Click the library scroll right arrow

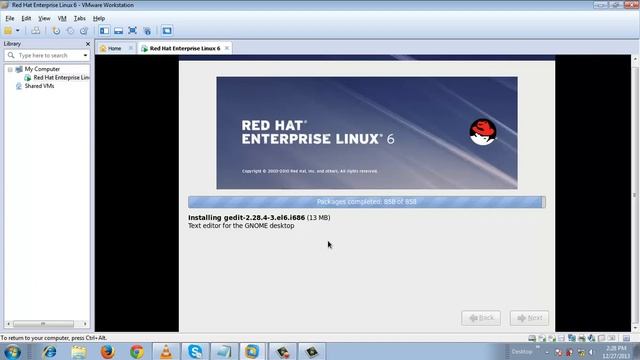[x=85, y=324]
